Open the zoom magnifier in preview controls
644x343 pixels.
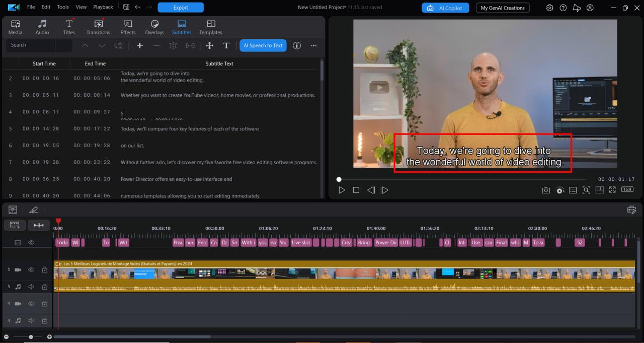click(586, 190)
